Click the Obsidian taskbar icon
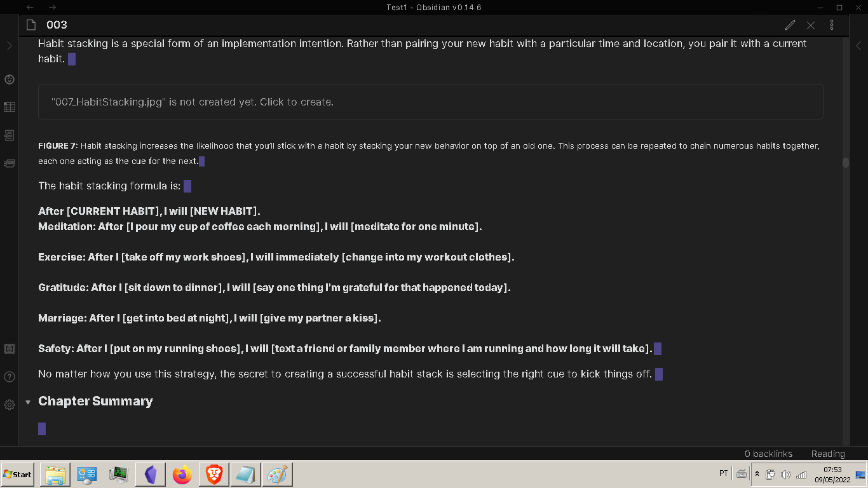The image size is (868, 488). coord(151,475)
